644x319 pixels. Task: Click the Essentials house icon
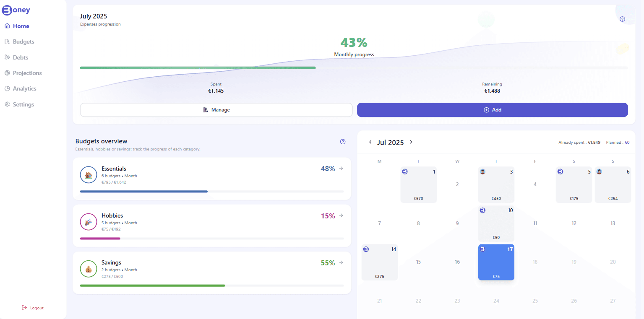89,175
